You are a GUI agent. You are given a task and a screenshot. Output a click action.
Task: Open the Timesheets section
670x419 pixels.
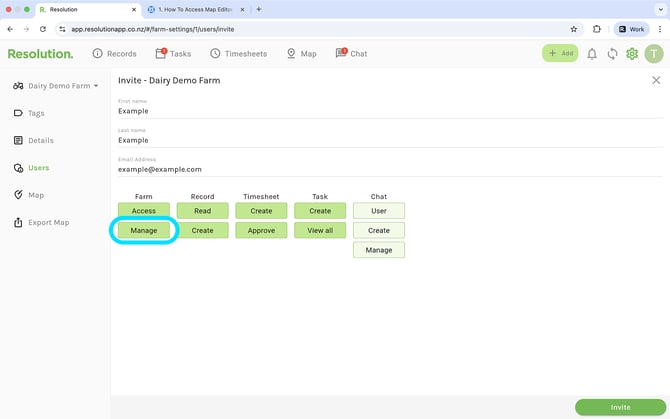[x=238, y=53]
